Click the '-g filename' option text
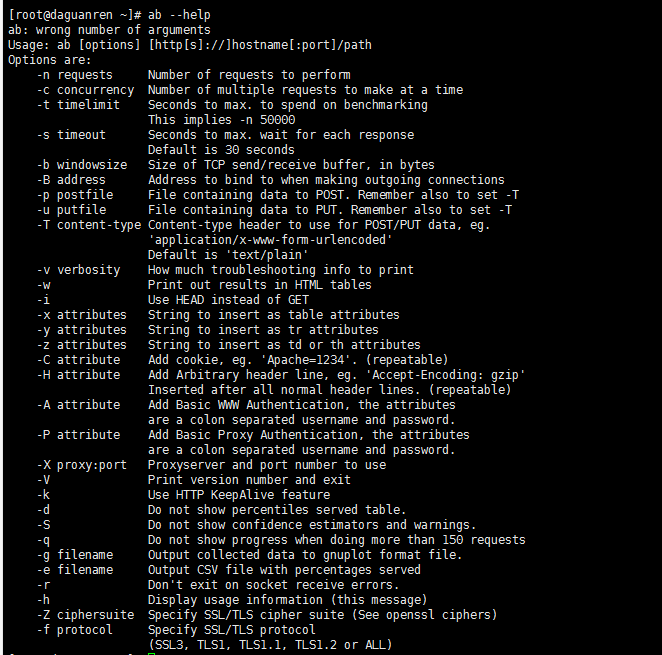Screen dimensions: 662x655 [75, 555]
